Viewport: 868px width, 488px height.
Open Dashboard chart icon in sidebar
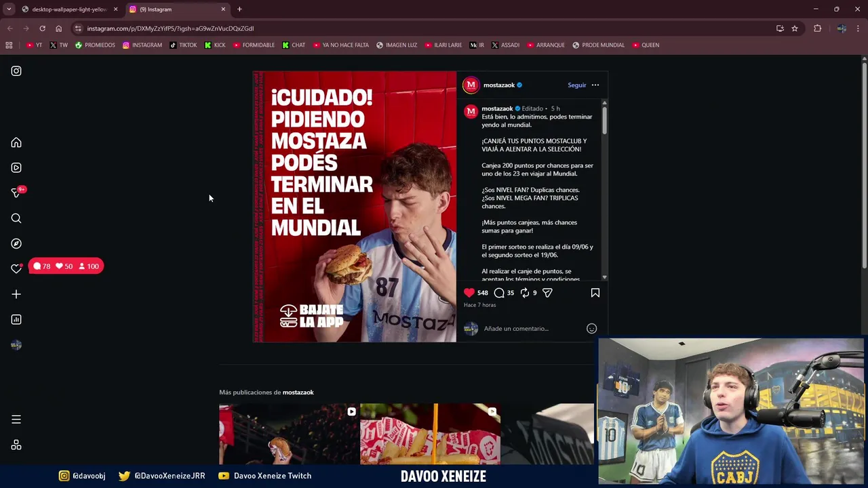16,319
